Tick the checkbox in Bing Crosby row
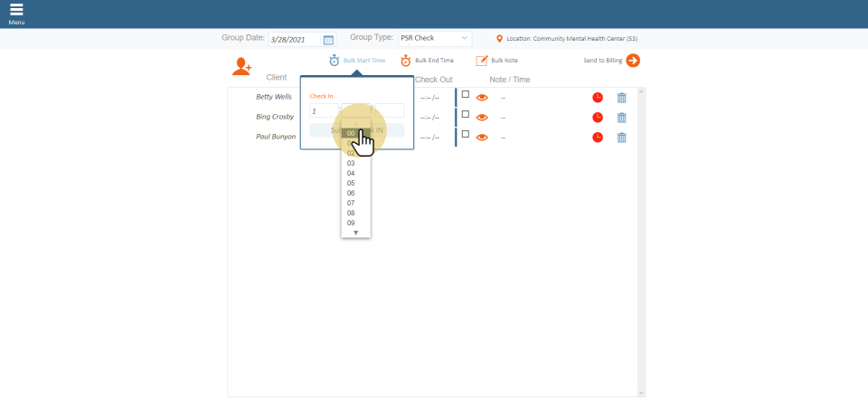 (x=466, y=114)
